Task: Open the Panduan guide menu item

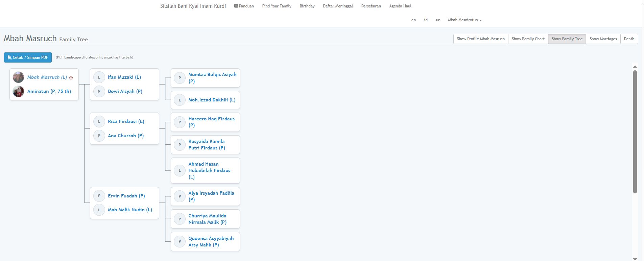Action: pos(244,6)
